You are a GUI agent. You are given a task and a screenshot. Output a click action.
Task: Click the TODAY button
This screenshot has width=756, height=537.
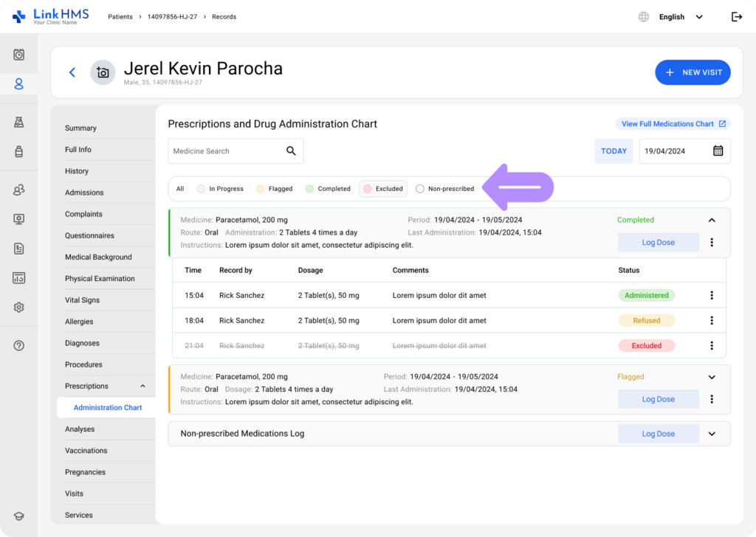614,151
